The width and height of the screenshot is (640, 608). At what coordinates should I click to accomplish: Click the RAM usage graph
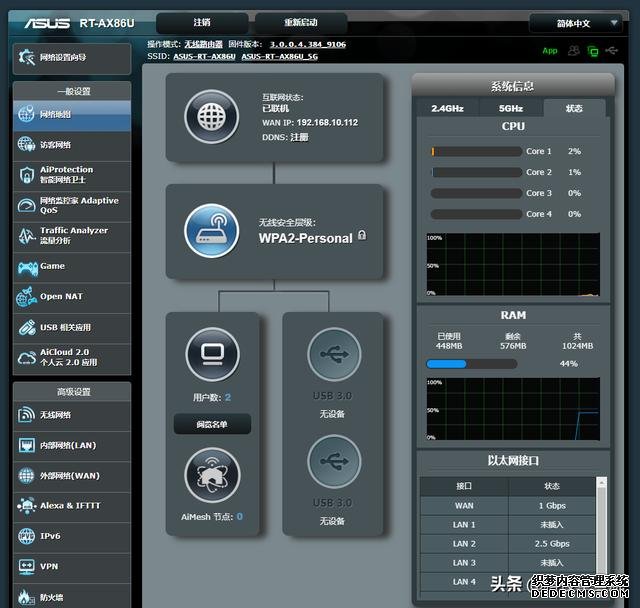(x=513, y=409)
